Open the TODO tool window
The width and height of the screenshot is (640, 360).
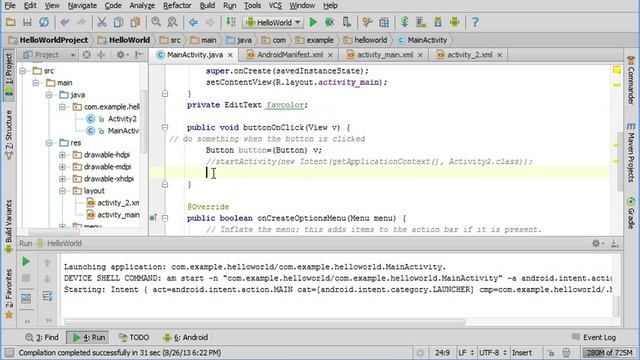coord(134,338)
